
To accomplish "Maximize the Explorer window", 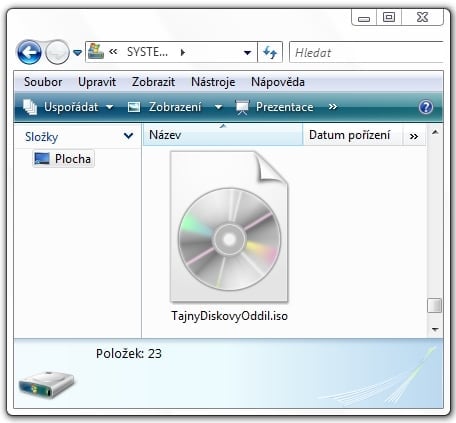I will pos(389,17).
